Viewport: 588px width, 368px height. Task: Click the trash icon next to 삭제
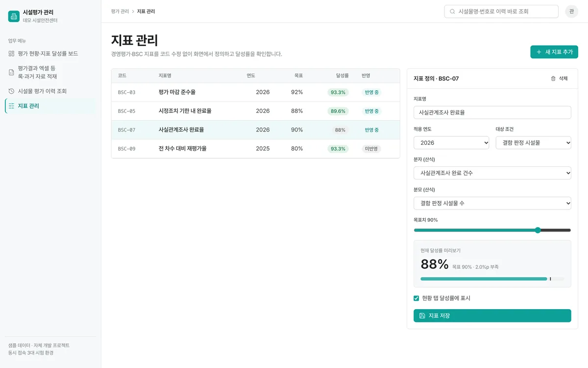pyautogui.click(x=553, y=79)
